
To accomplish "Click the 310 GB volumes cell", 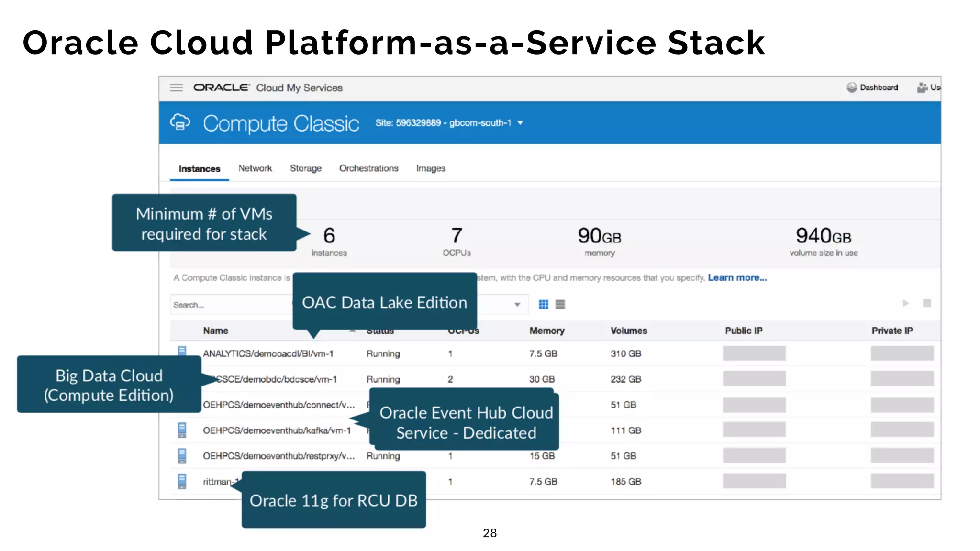I will (626, 353).
